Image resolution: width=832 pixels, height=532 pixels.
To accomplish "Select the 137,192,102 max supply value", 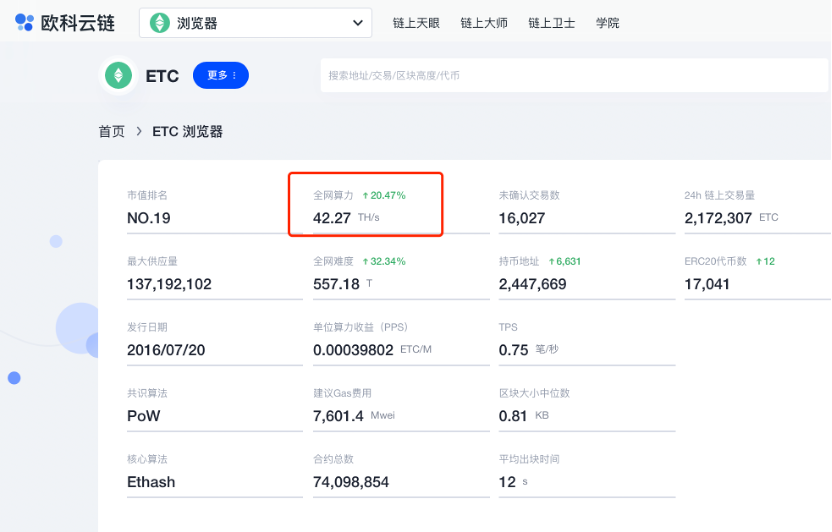I will click(x=169, y=284).
